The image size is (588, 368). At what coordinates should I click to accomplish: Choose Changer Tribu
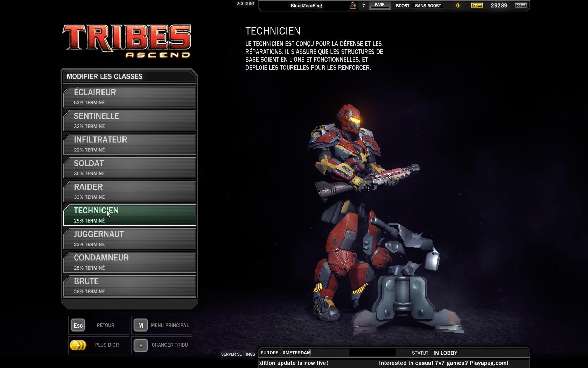[x=170, y=345]
